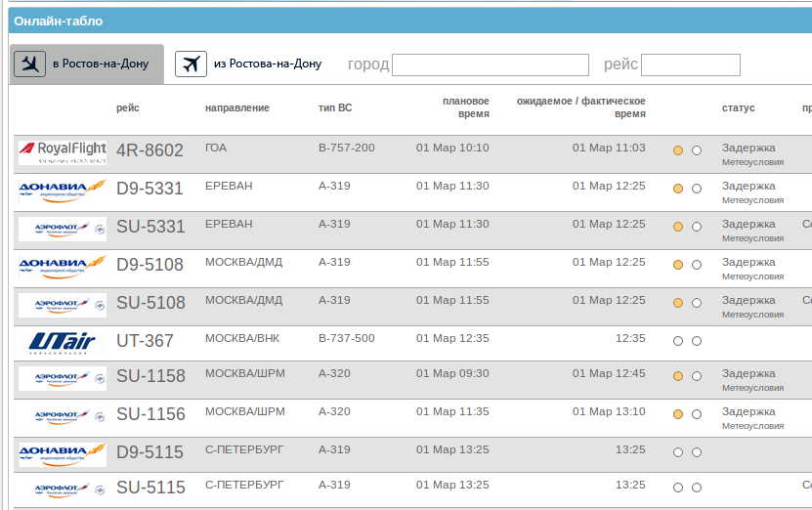
Task: Click the Donavia logo for D9-5115
Action: tap(63, 454)
